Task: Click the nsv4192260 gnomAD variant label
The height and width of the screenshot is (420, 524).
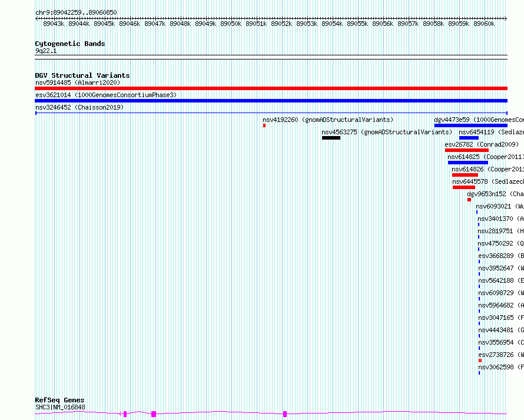Action: click(x=328, y=120)
